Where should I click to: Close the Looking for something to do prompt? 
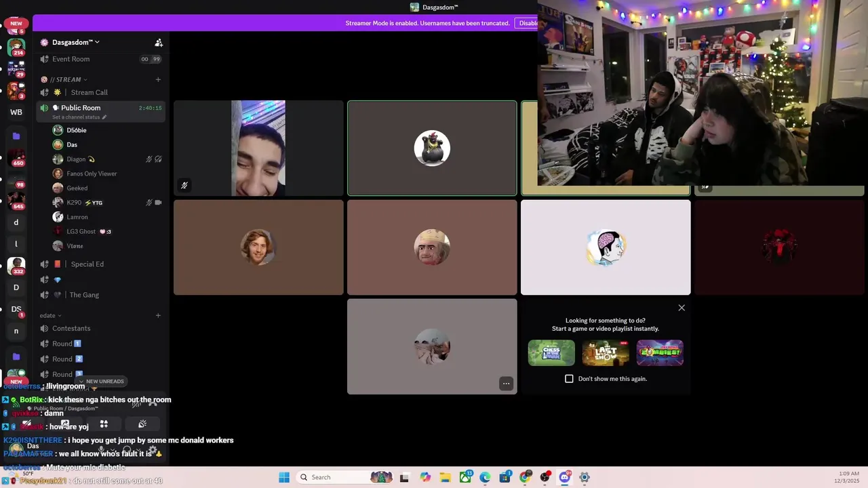(682, 308)
